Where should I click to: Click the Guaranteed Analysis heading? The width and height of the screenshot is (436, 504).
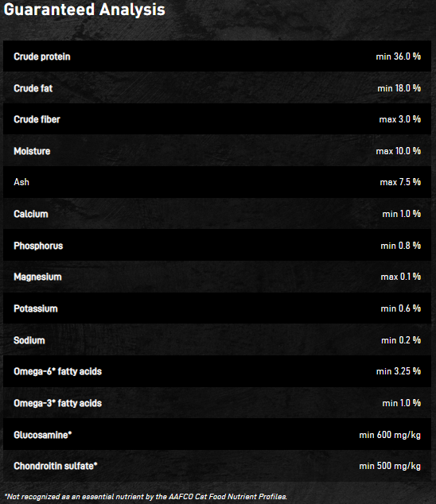tap(84, 10)
